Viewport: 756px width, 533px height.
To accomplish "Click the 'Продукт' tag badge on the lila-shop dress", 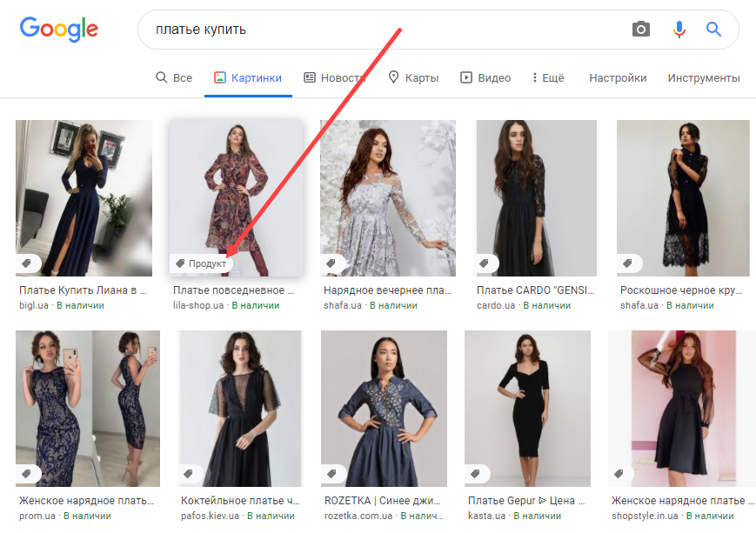I will pyautogui.click(x=202, y=262).
